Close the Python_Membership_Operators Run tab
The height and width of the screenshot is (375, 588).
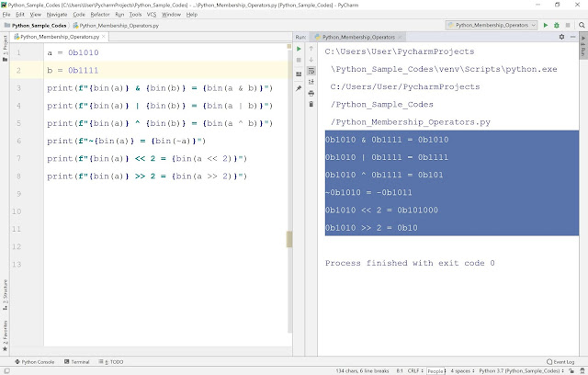coord(401,37)
